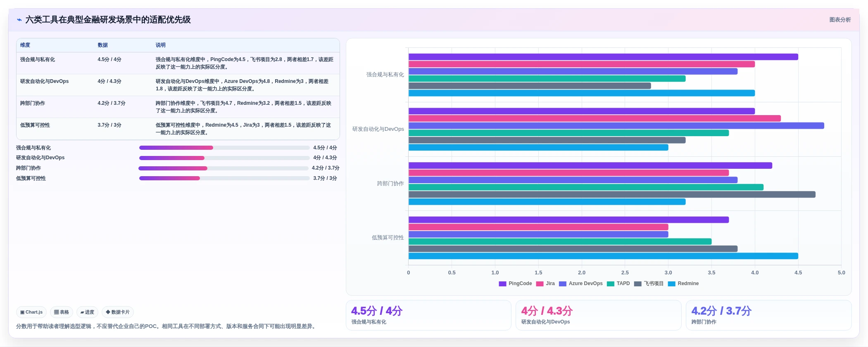Click the 0.5 tick on the x-axis
Image resolution: width=868 pixels, height=347 pixels.
point(452,273)
